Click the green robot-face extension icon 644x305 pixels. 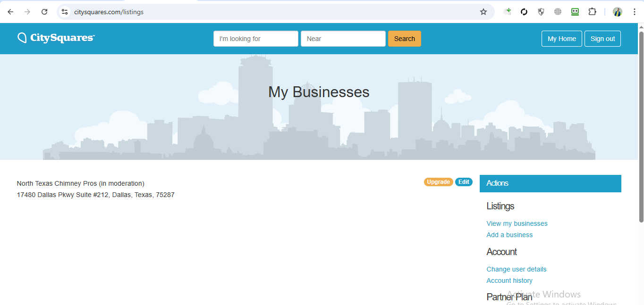pyautogui.click(x=575, y=12)
